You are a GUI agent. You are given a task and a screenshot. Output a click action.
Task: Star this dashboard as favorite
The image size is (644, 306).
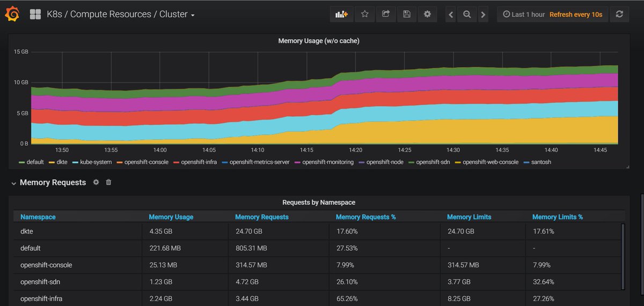pos(364,14)
